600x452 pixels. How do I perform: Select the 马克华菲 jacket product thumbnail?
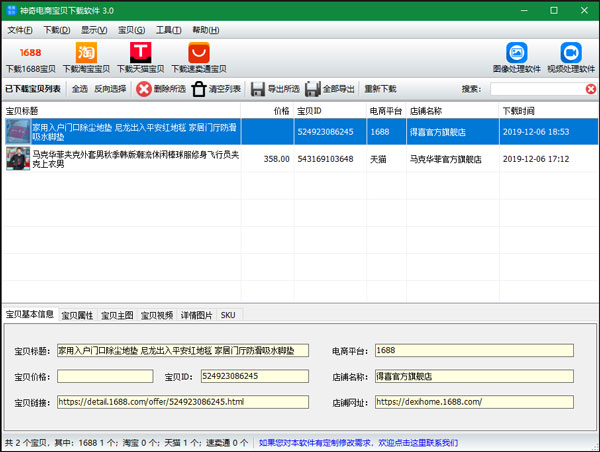pos(17,158)
